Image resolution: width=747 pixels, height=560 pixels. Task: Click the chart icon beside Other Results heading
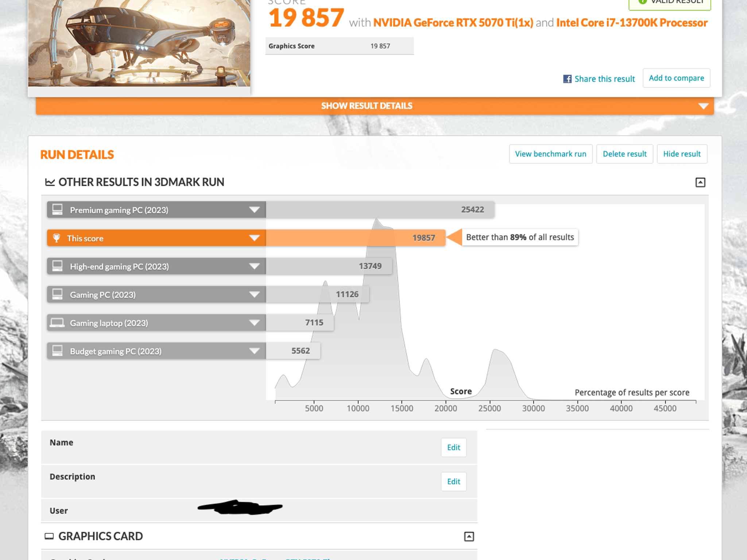50,182
